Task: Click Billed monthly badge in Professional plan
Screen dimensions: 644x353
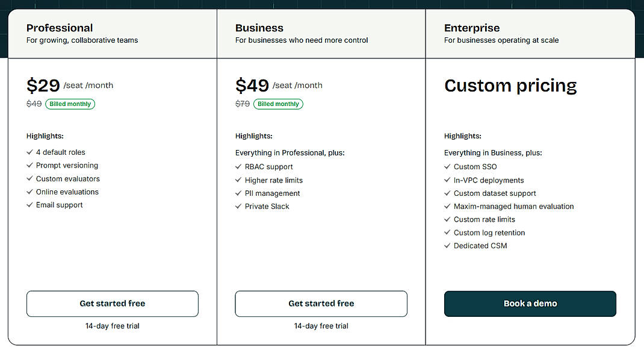Action: point(70,104)
